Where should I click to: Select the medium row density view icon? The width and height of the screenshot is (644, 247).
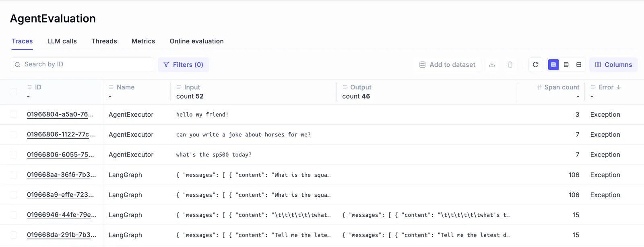tap(566, 65)
